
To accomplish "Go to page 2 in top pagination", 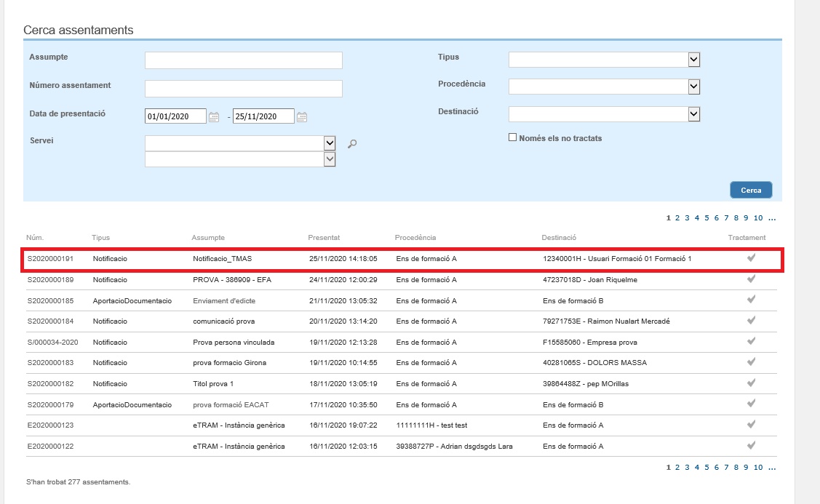I will click(677, 218).
